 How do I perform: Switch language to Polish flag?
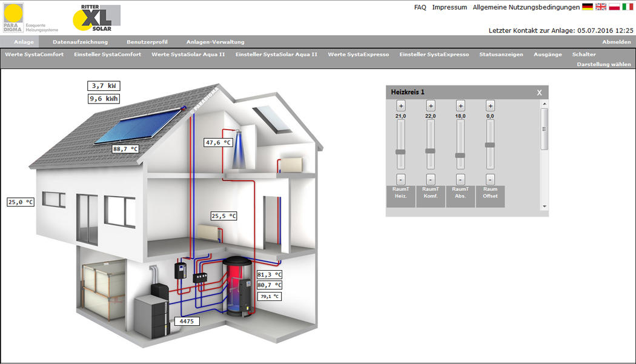614,7
